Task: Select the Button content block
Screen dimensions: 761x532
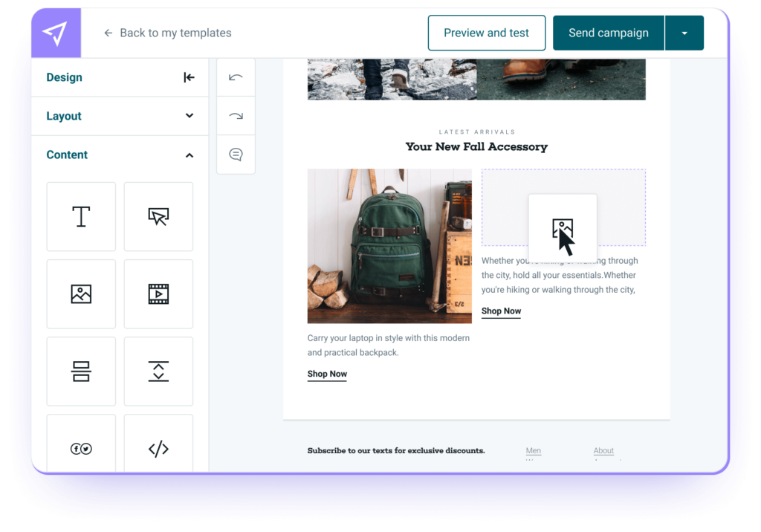Action: click(x=158, y=217)
